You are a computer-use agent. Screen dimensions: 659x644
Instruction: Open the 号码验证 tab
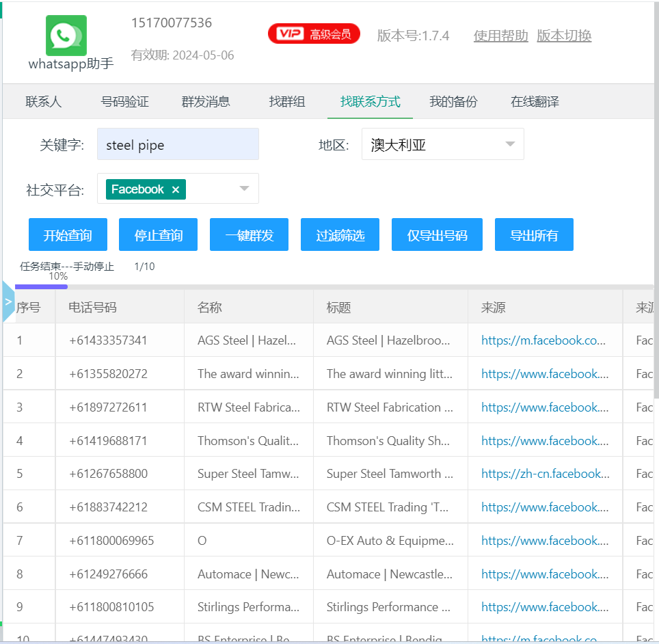click(124, 102)
